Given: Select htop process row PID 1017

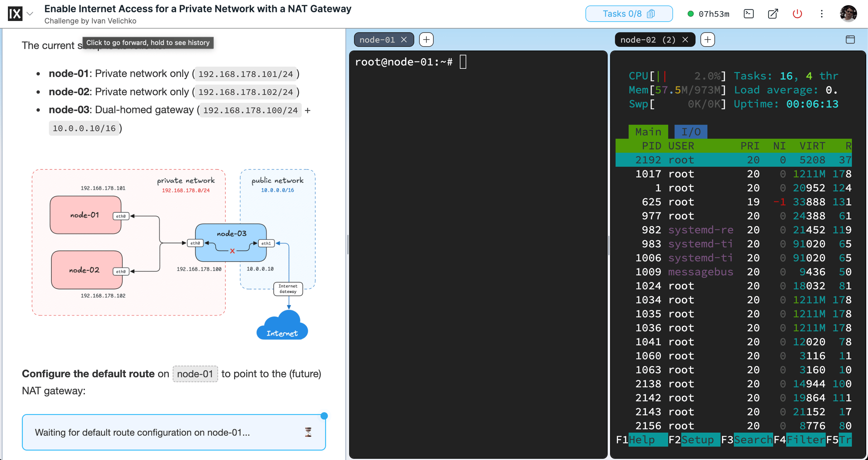Looking at the screenshot, I should point(733,174).
